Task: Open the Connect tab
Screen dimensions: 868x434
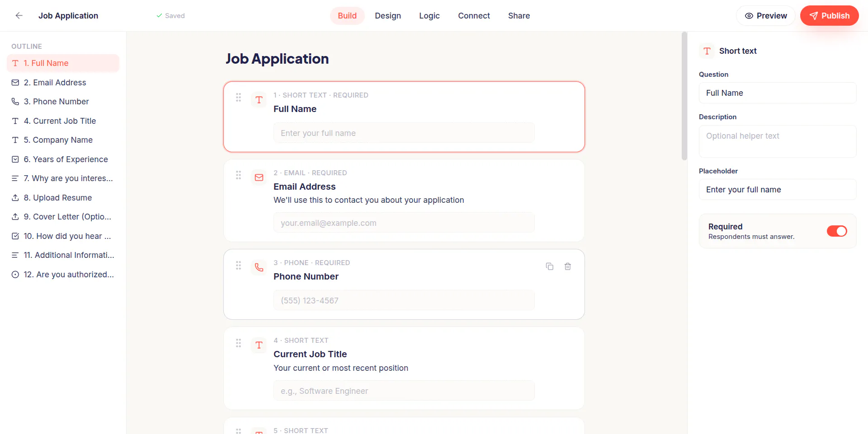Action: coord(474,16)
